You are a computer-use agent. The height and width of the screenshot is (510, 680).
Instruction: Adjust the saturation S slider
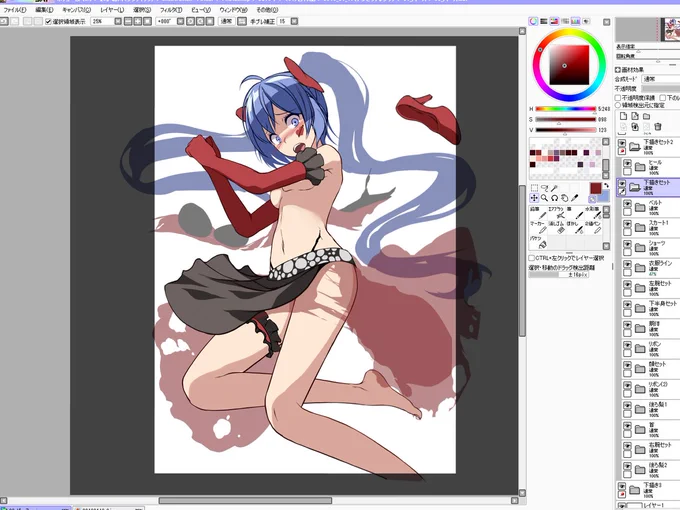566,119
